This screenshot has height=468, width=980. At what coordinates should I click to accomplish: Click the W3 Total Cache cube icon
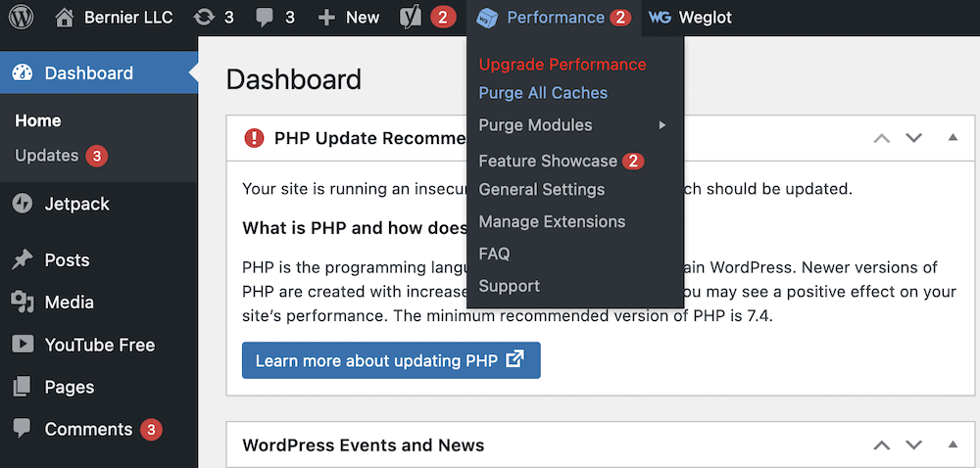click(x=486, y=18)
